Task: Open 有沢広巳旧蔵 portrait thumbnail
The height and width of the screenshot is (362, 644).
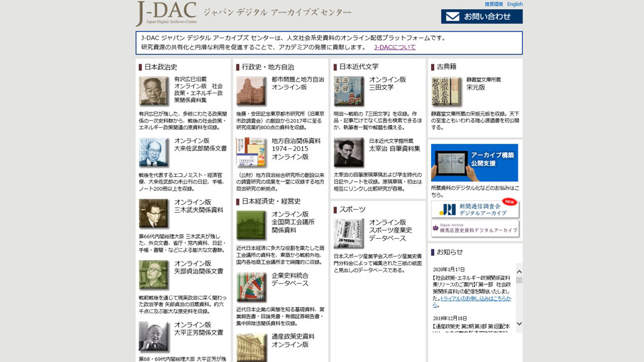Action: tap(154, 91)
